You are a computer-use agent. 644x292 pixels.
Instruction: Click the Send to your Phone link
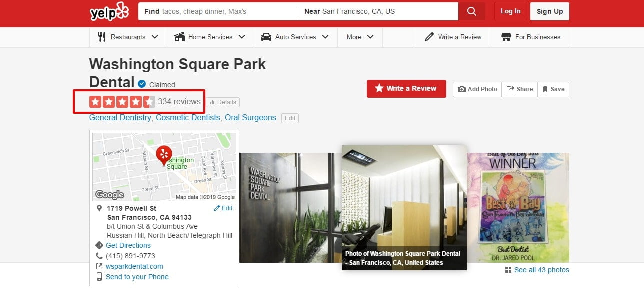137,277
